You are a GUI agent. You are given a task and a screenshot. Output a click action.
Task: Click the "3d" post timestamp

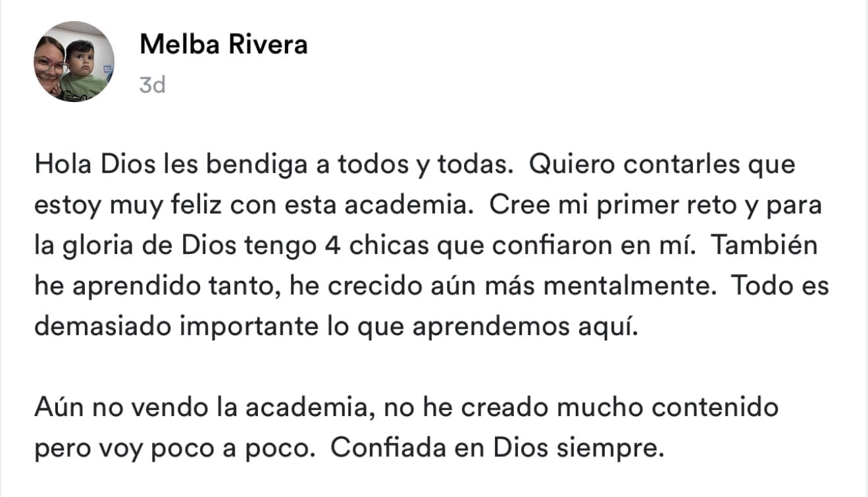pos(152,85)
